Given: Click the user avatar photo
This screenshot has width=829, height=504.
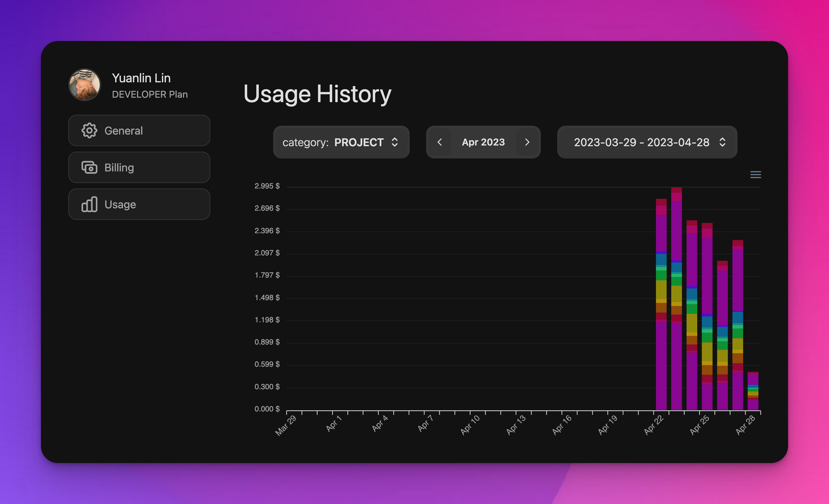Looking at the screenshot, I should click(85, 85).
